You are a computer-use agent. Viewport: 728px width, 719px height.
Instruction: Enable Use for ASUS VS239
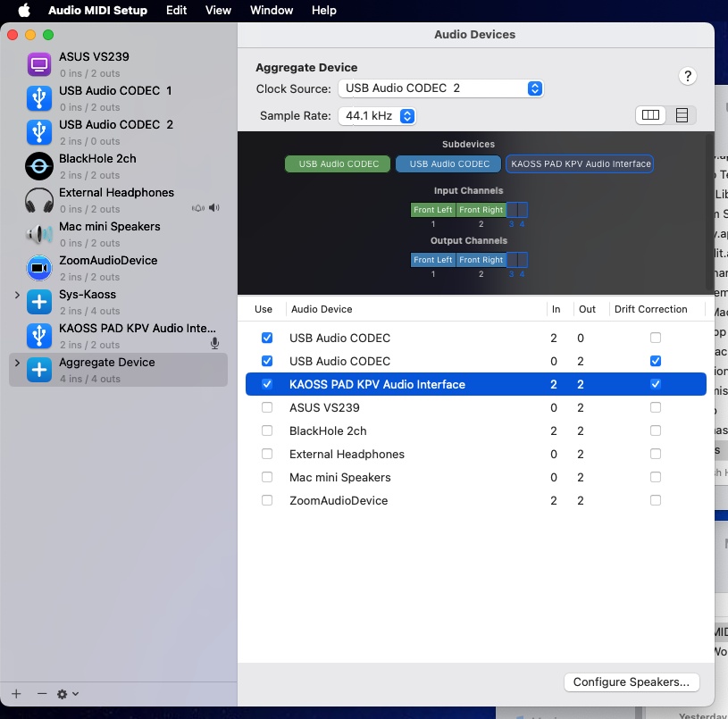(x=267, y=407)
